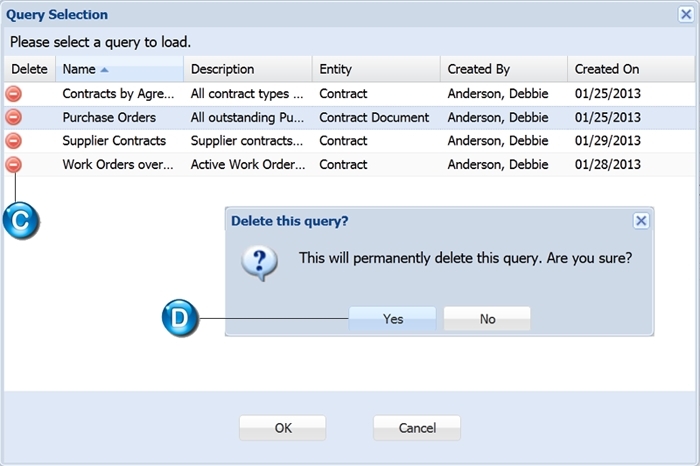Delete the Purchase Orders query

13,117
